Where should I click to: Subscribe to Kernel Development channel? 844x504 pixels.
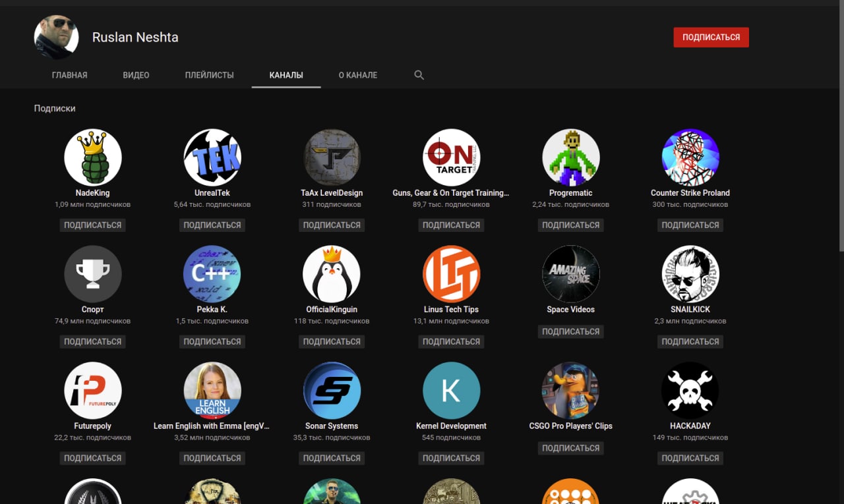(452, 458)
